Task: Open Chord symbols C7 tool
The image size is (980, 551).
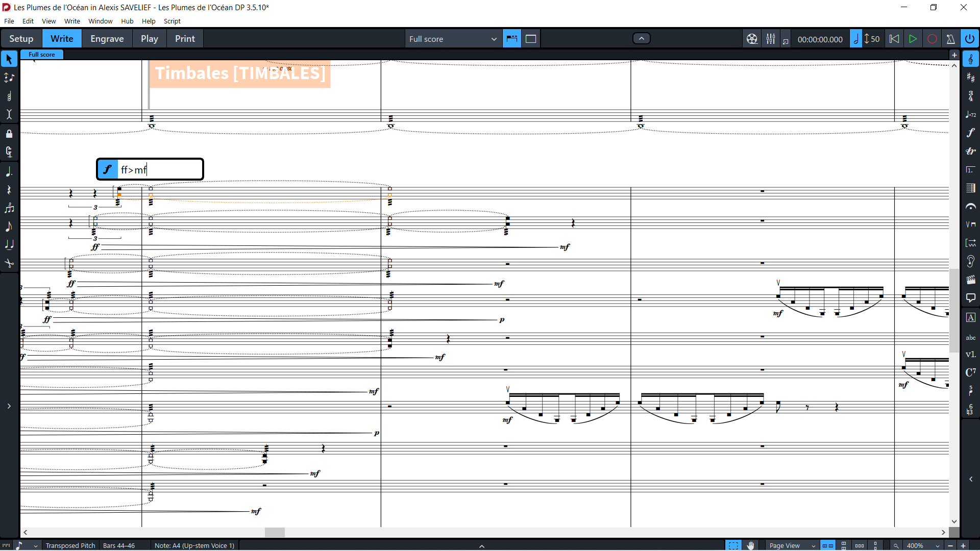Action: (971, 372)
